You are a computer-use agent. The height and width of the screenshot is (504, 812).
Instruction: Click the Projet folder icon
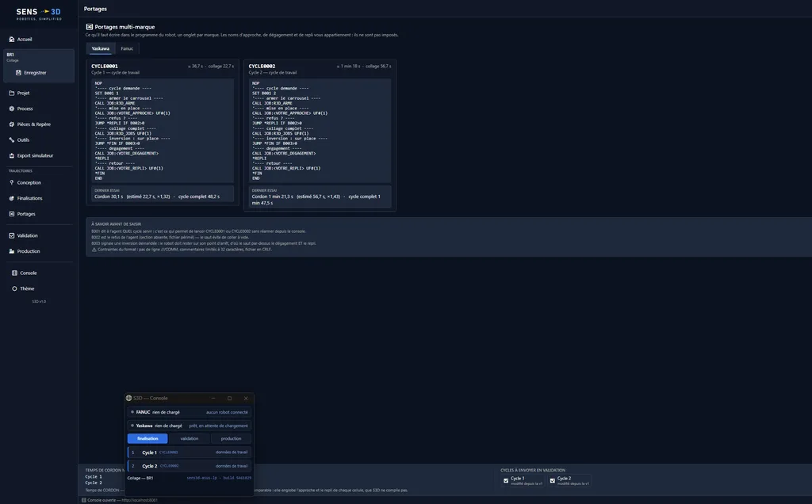pyautogui.click(x=11, y=94)
